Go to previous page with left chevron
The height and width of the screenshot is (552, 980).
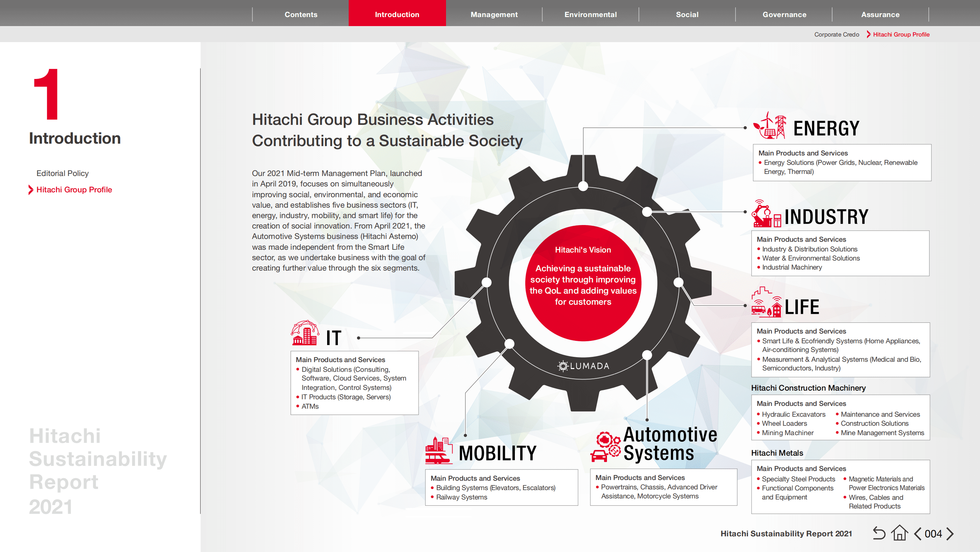pyautogui.click(x=918, y=533)
